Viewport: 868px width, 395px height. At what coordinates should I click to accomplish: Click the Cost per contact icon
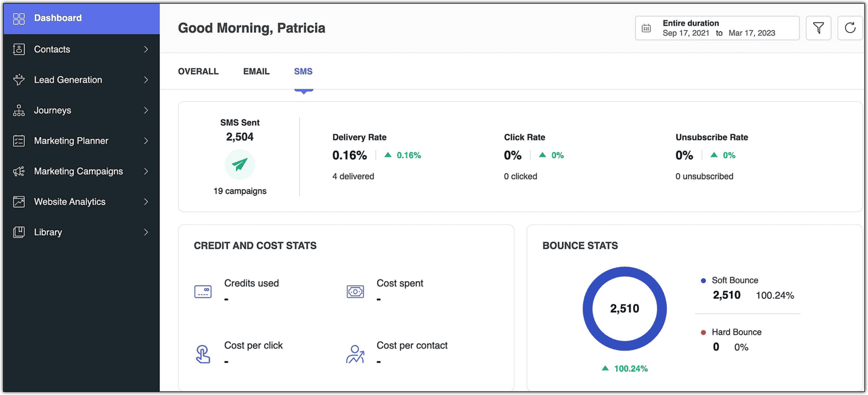click(355, 354)
